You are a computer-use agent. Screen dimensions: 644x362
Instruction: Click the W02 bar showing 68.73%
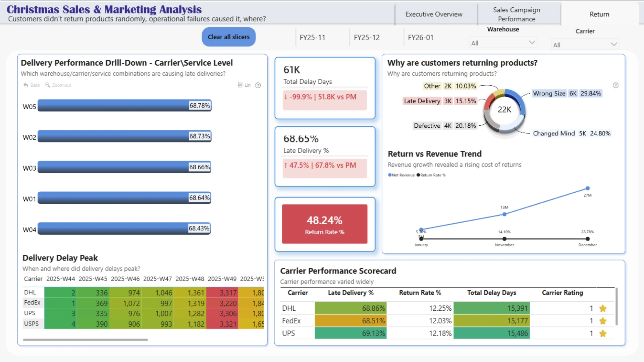[124, 136]
